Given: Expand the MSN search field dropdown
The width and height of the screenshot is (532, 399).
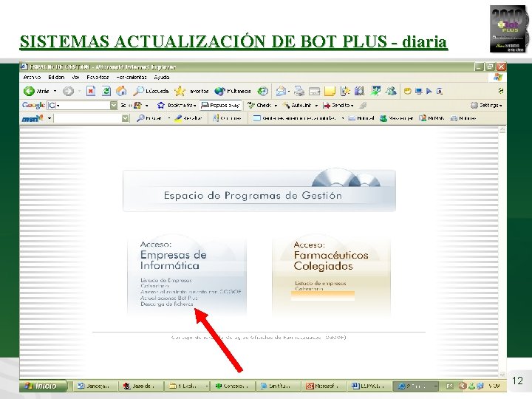Looking at the screenshot, I should [125, 118].
